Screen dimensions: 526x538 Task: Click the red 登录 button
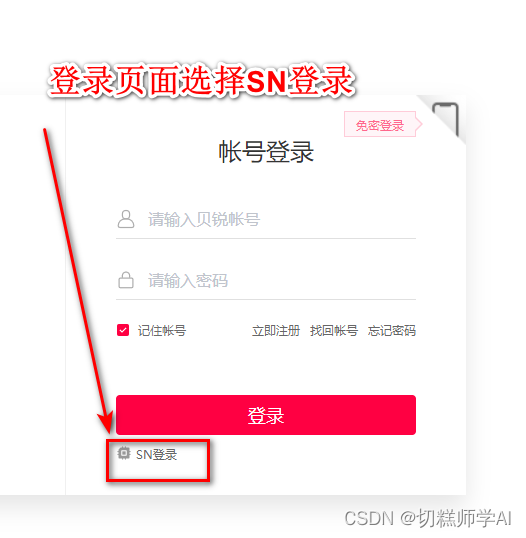(266, 415)
